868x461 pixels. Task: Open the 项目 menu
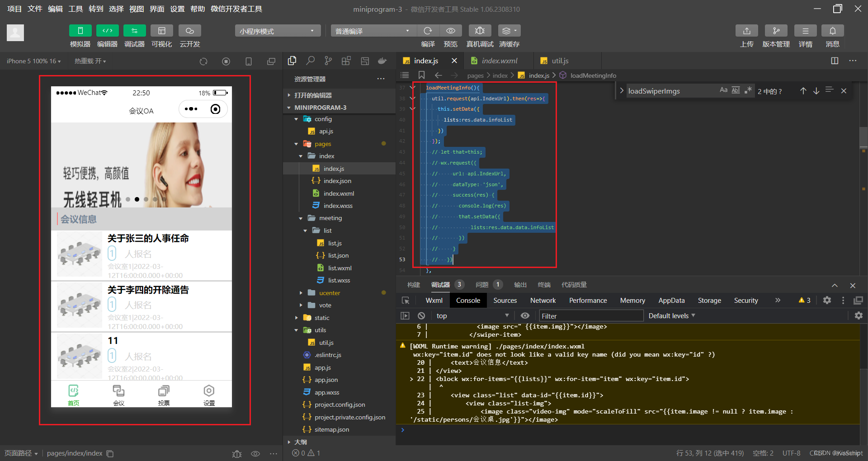pos(14,9)
